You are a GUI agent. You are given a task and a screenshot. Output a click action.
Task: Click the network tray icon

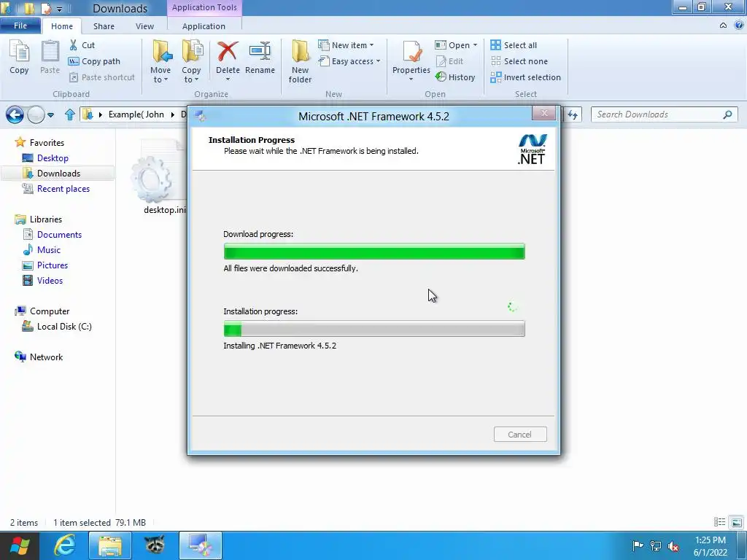coord(656,545)
